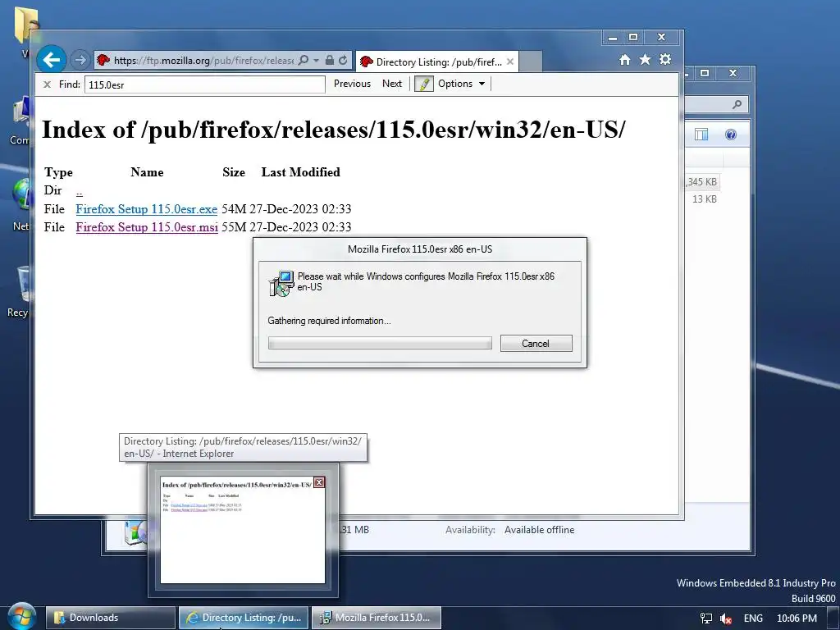Image resolution: width=840 pixels, height=630 pixels.
Task: Close the Directory Listing tab
Action: pyautogui.click(x=510, y=62)
